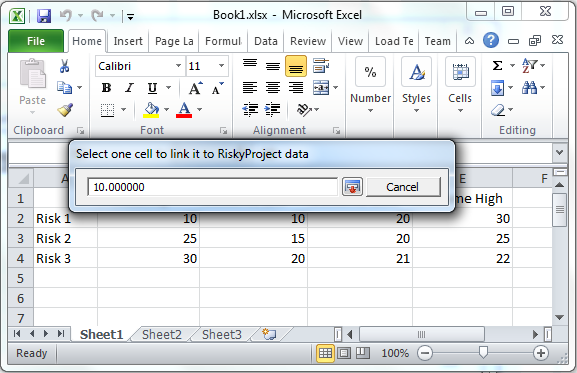This screenshot has width=577, height=373.
Task: Click the Orientation text angle icon
Action: 304,110
